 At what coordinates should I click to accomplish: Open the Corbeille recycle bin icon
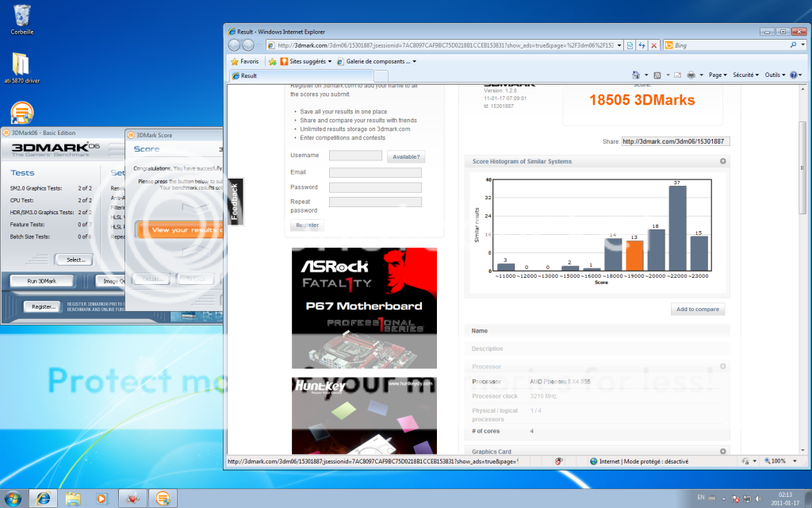[x=22, y=16]
